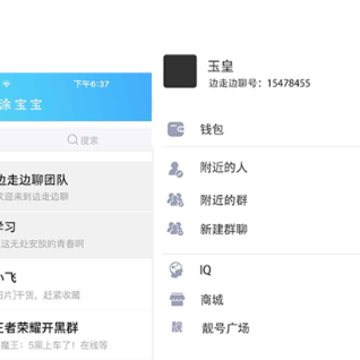Open the 王者荣耀开黑群 conversation
360x360 pixels.
[76, 335]
